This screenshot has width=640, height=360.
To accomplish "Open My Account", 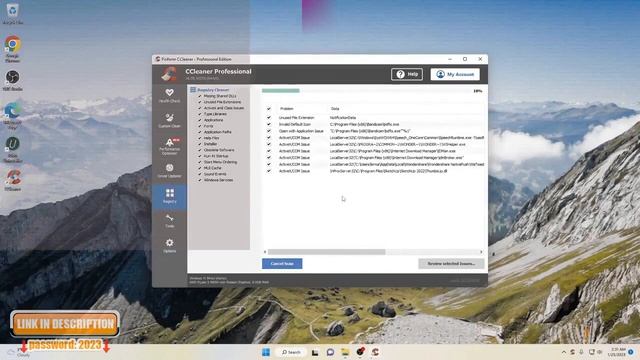I will point(455,74).
